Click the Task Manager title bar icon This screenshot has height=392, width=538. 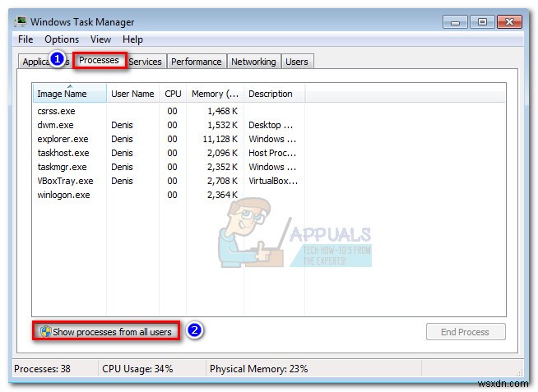pos(21,21)
